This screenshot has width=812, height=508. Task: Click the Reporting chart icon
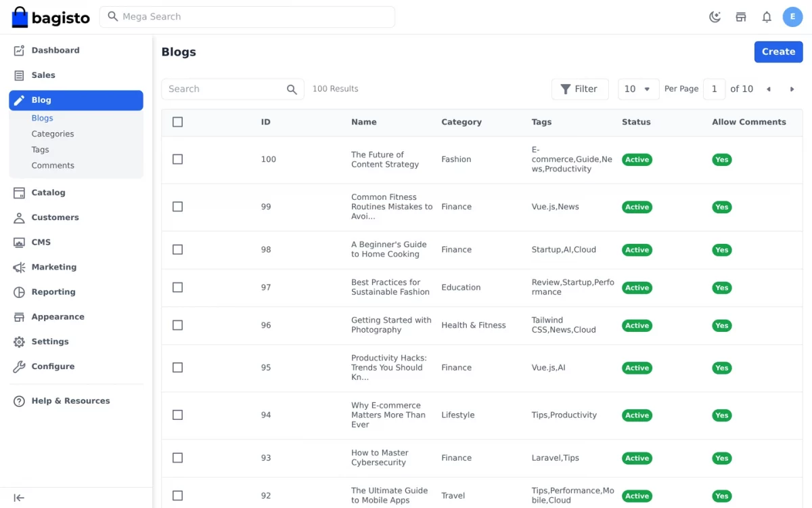point(19,292)
